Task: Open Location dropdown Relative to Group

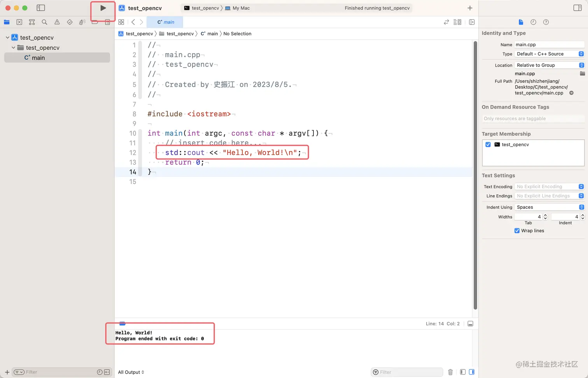Action: 549,65
